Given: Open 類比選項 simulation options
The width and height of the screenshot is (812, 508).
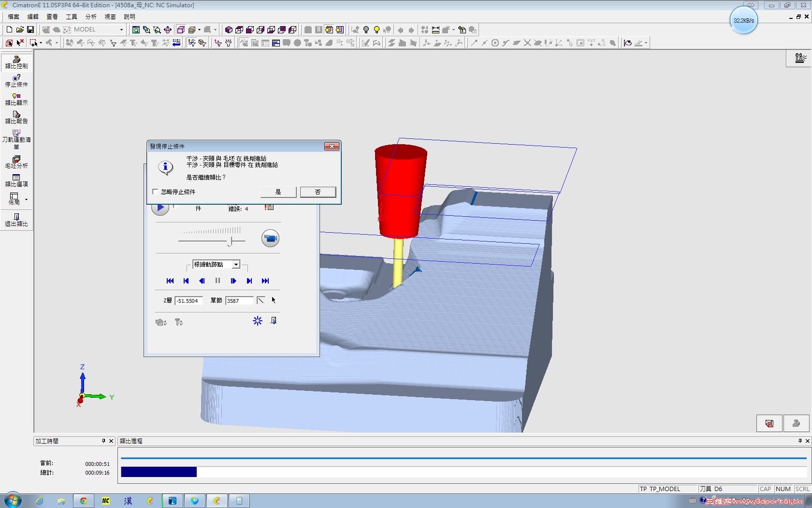Looking at the screenshot, I should pyautogui.click(x=16, y=180).
